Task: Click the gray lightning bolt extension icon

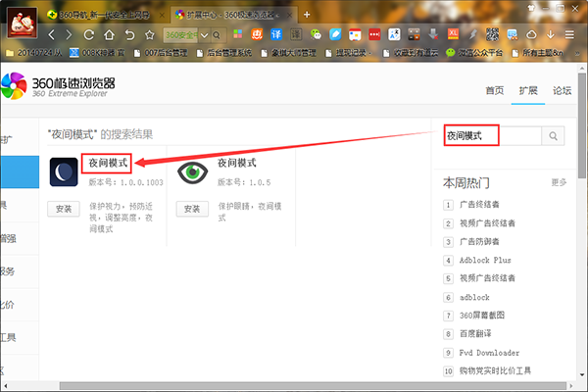Action: point(473,34)
